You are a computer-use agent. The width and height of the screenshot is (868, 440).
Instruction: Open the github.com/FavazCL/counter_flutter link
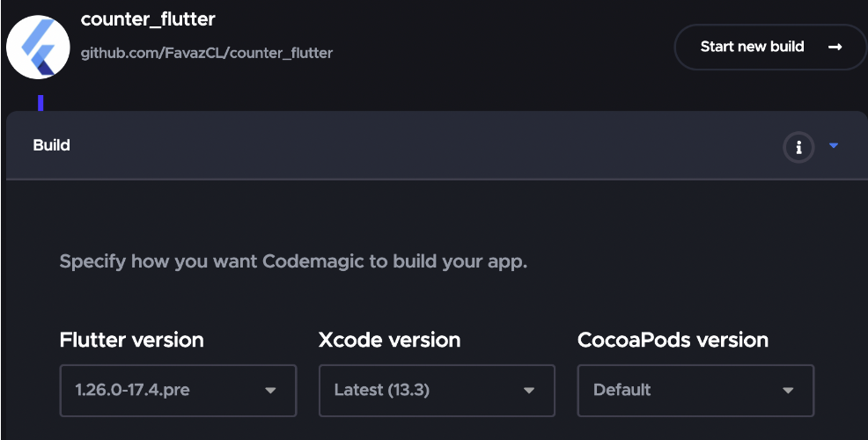click(x=207, y=53)
